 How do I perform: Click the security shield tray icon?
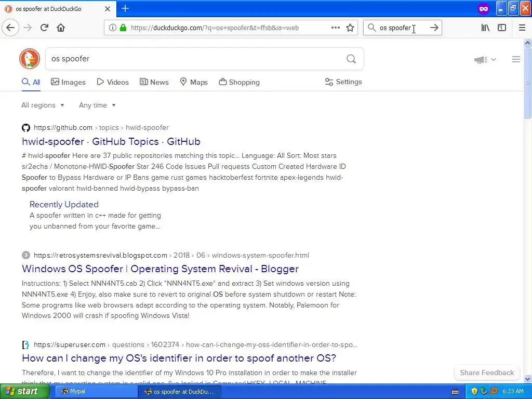pyautogui.click(x=474, y=392)
